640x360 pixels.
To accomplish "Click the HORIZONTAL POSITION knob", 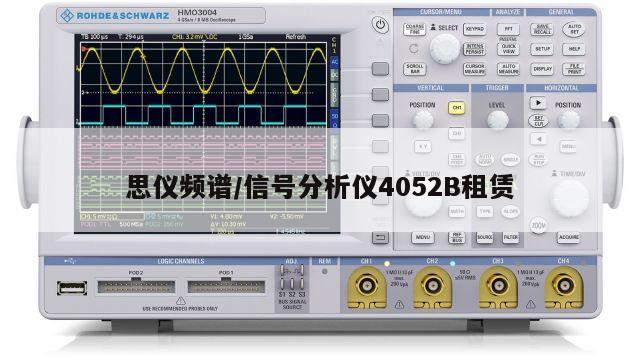I will [x=568, y=120].
